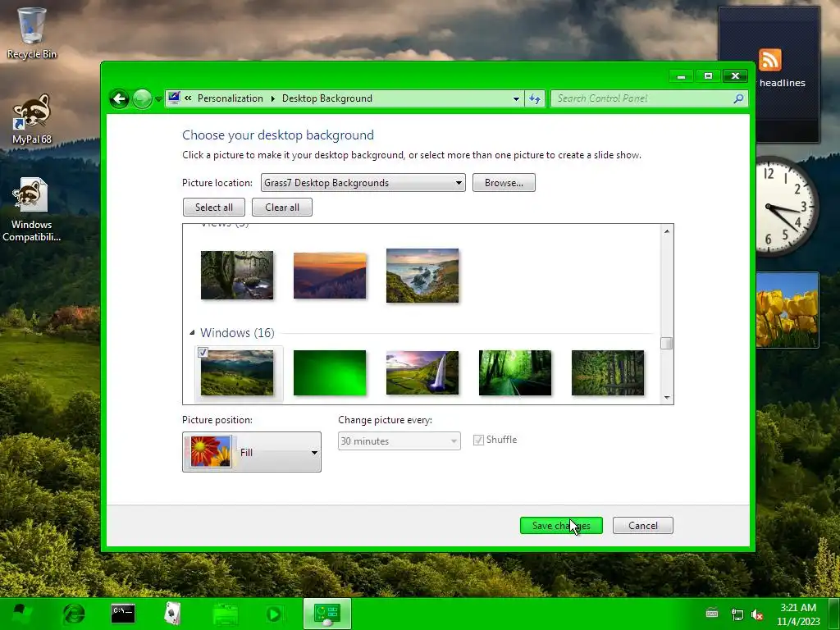Open Command Prompt from the taskbar
Image resolution: width=840 pixels, height=630 pixels.
(x=123, y=614)
